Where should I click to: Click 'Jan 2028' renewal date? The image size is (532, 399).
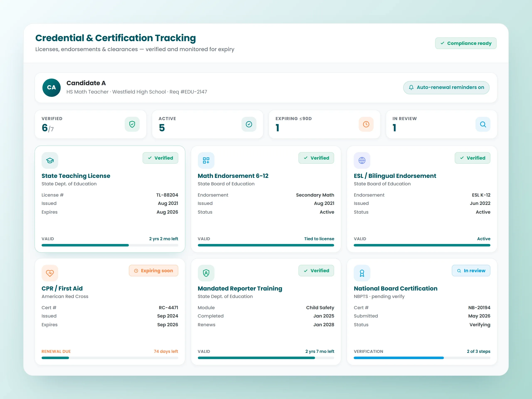pos(324,325)
